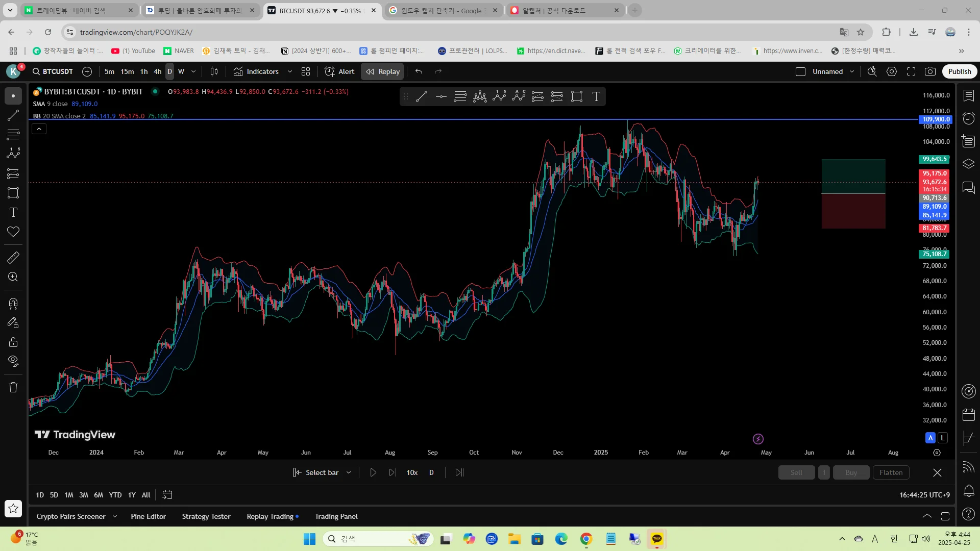Expand the Indicators favorites dropdown arrow
Viewport: 980px width, 551px height.
[x=290, y=71]
